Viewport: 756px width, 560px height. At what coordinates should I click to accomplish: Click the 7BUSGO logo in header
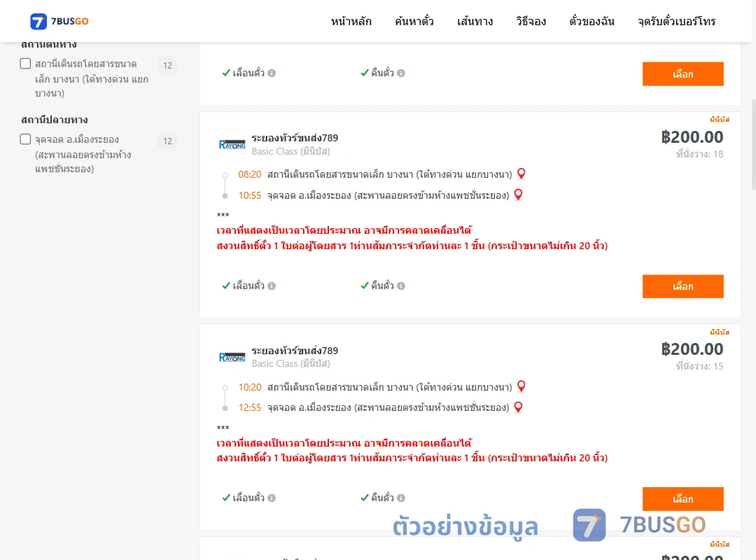click(x=59, y=21)
